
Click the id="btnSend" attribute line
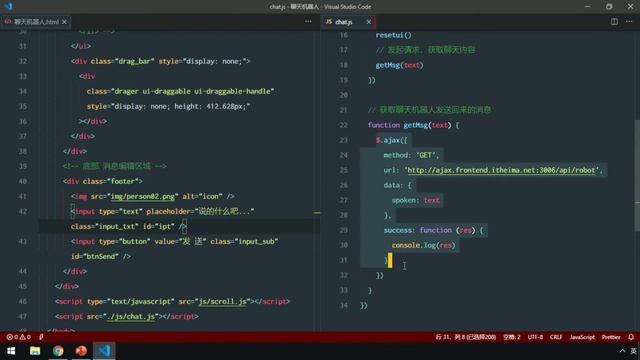pos(101,256)
